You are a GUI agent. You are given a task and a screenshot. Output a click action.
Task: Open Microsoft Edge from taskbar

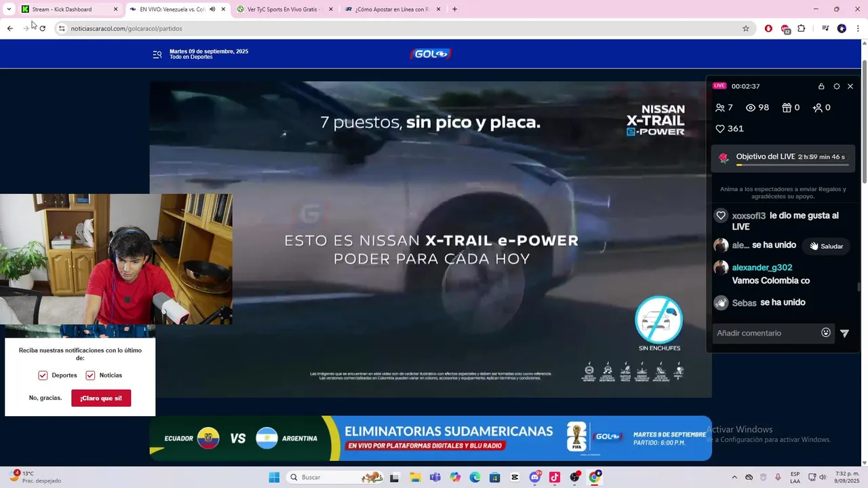pyautogui.click(x=475, y=477)
